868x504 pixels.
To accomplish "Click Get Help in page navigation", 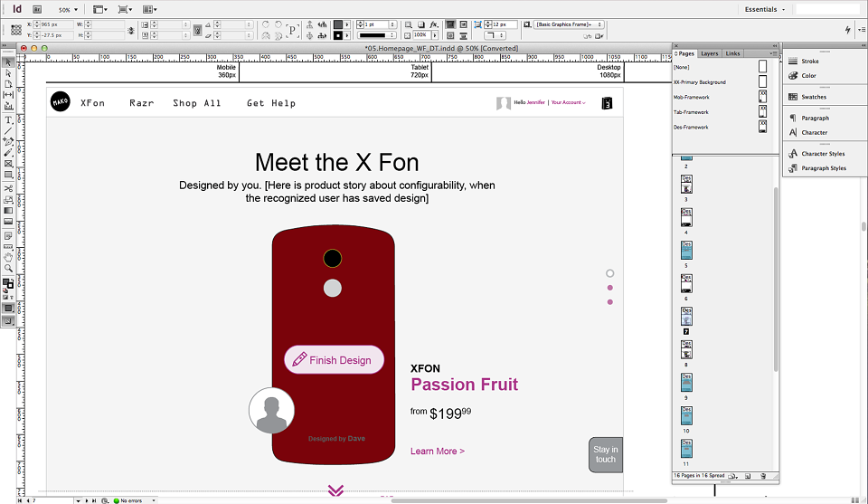I will click(x=271, y=103).
